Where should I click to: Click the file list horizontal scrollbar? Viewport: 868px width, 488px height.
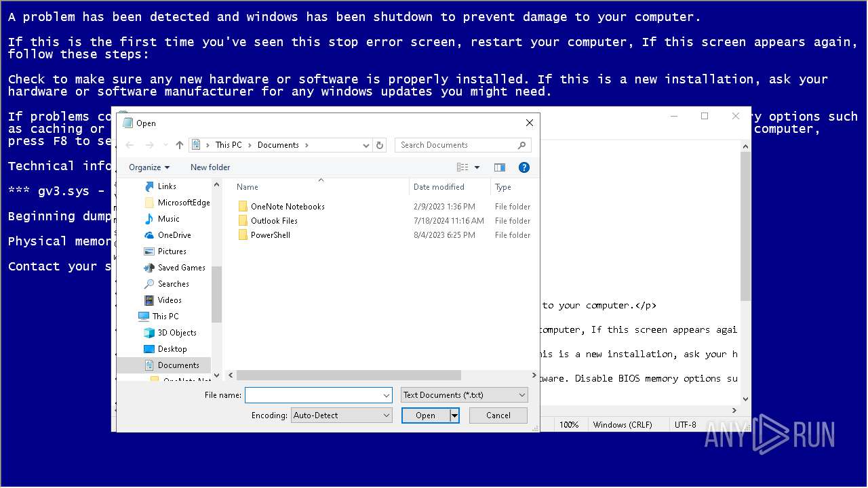(349, 375)
